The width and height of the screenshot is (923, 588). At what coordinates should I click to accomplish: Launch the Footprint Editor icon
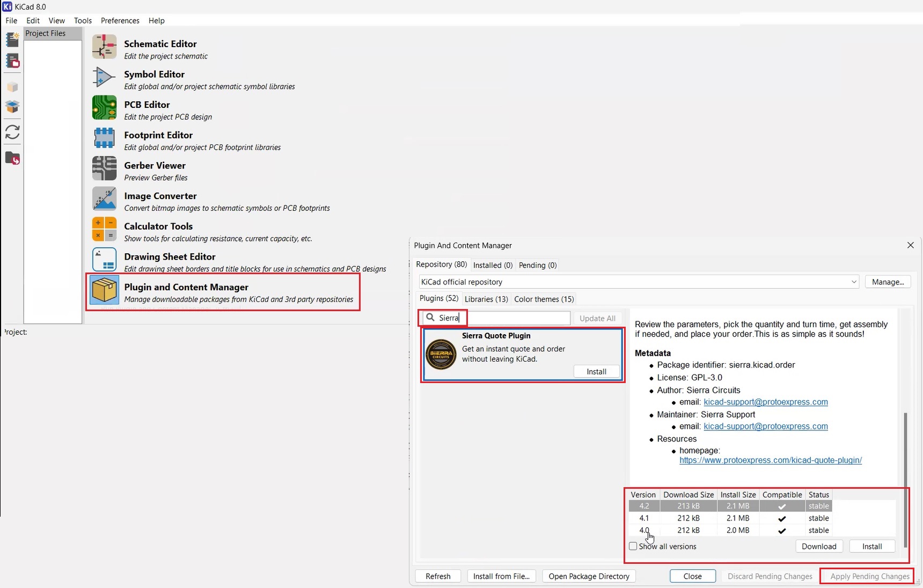pos(104,138)
